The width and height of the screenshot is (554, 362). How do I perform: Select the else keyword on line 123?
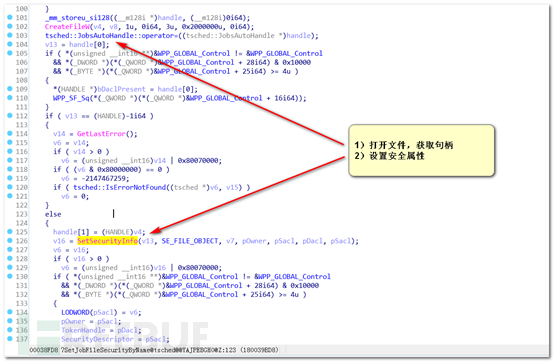coord(53,214)
